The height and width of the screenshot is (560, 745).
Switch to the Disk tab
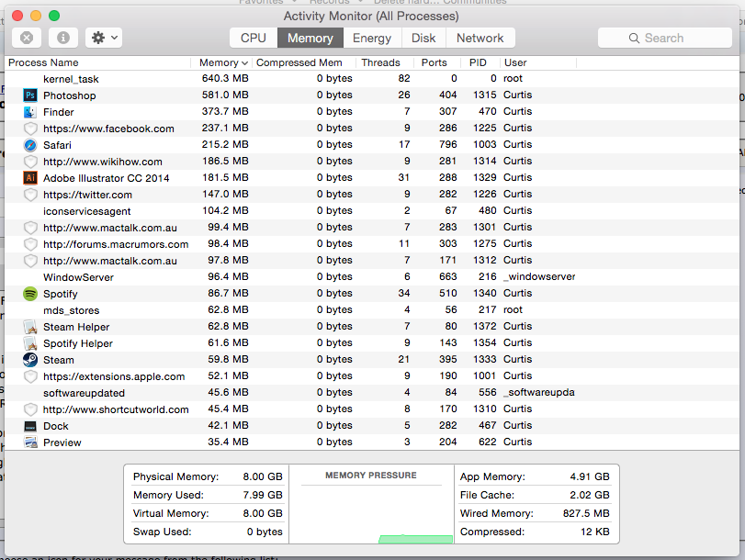tap(423, 38)
